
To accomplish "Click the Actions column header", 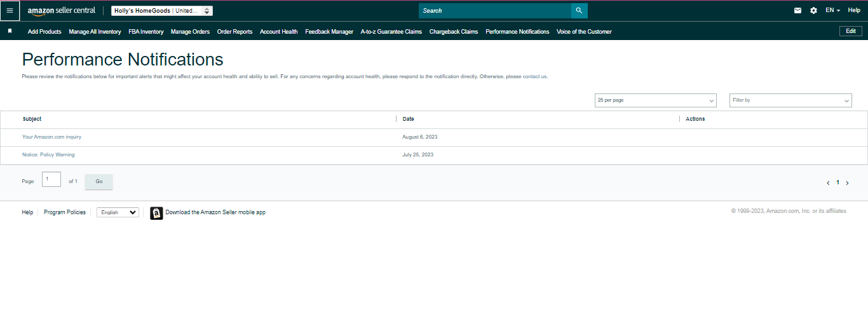I will click(x=695, y=119).
